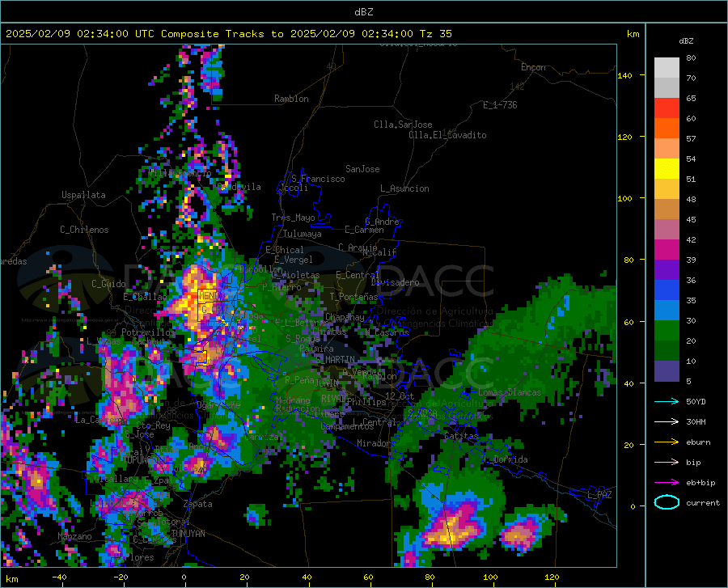Click the Clla.SanJose map label

point(403,125)
